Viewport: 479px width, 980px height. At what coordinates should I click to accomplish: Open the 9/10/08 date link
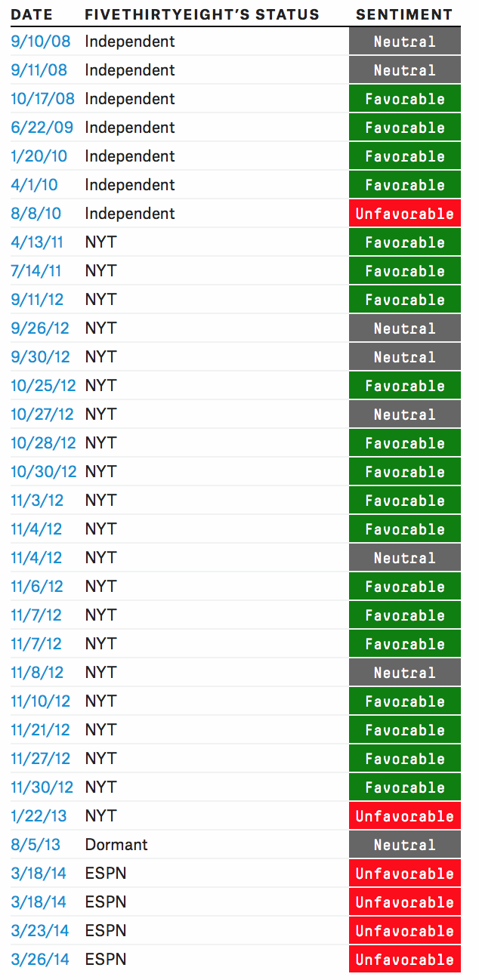[x=39, y=42]
